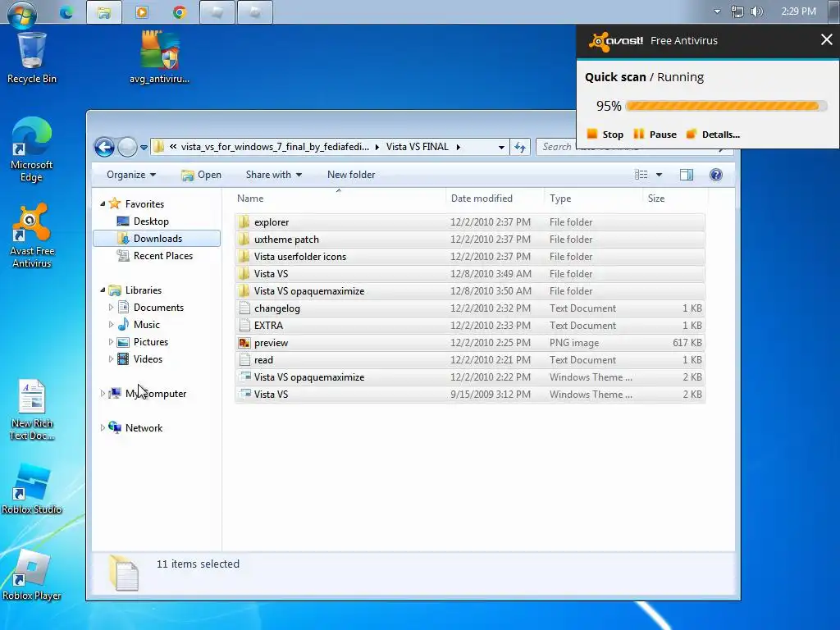The image size is (840, 630).
Task: Select the read text document
Action: (470, 359)
